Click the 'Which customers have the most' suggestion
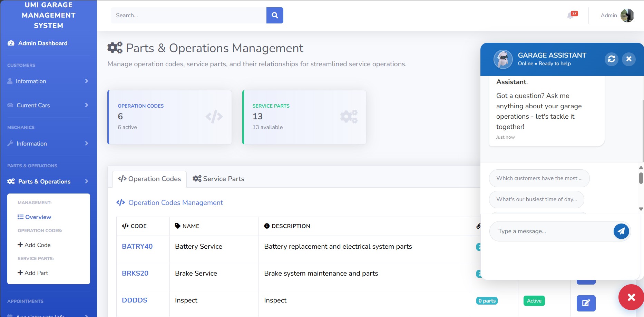 [539, 178]
